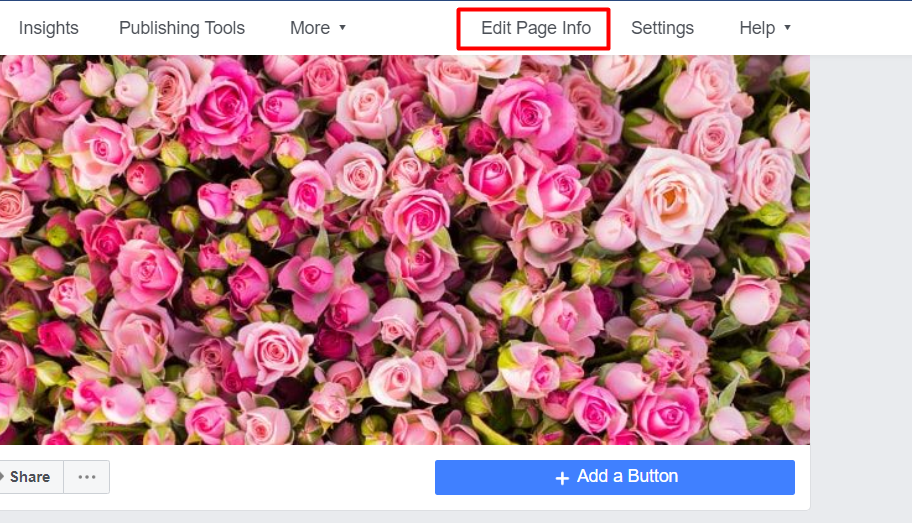Expand the Help dropdown menu
The height and width of the screenshot is (523, 912).
[764, 28]
